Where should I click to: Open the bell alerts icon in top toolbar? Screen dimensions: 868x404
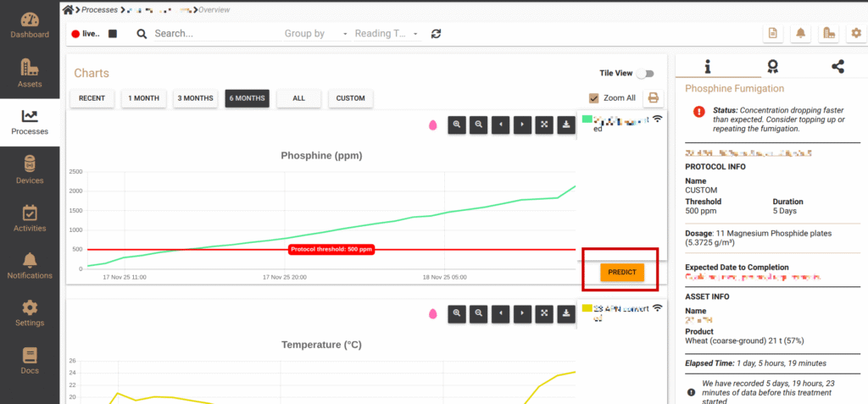tap(799, 34)
